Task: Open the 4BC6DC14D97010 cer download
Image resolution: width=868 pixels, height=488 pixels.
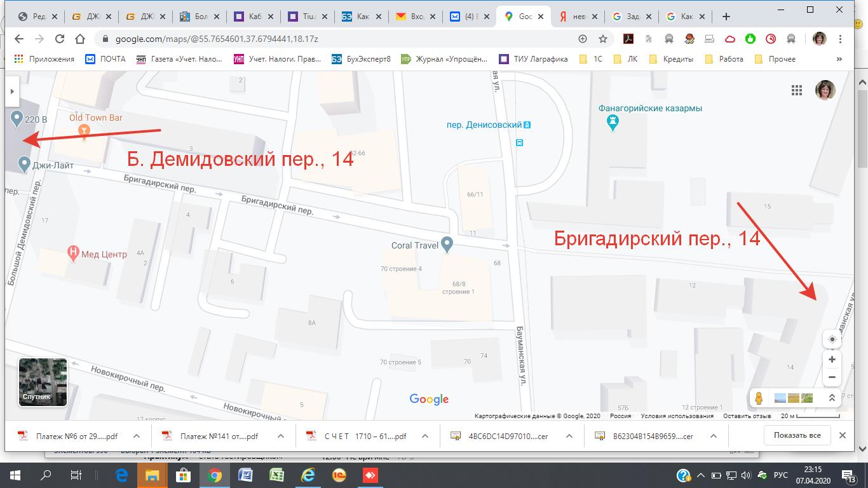Action: pos(500,436)
